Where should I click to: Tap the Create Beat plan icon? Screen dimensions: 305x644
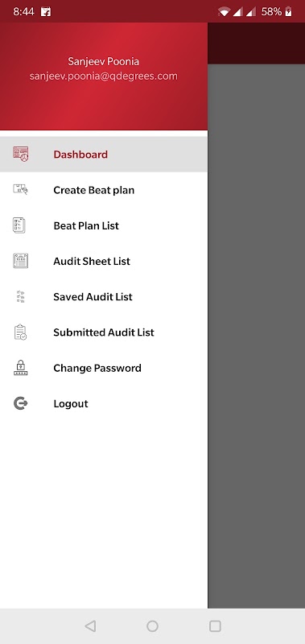[21, 190]
